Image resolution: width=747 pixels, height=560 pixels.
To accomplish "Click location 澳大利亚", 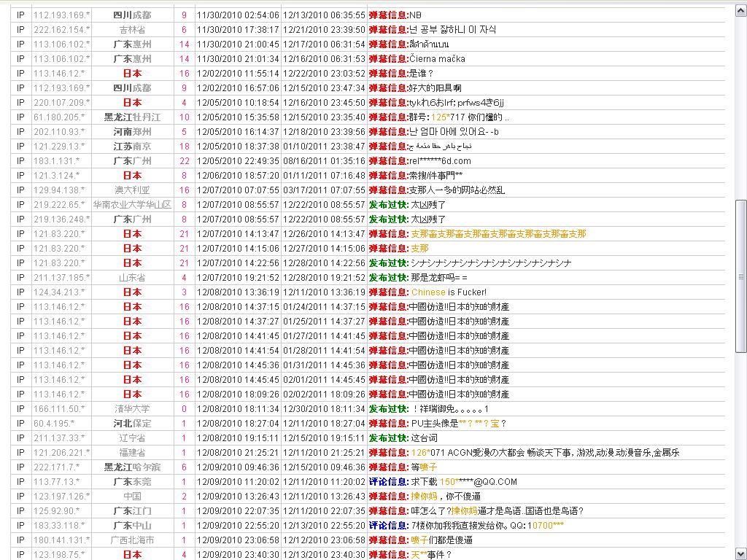I will [133, 190].
